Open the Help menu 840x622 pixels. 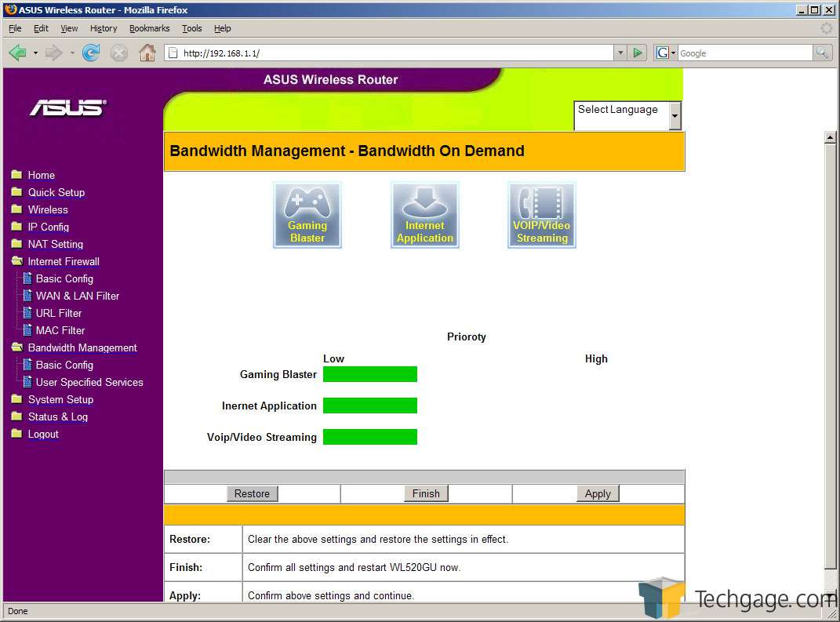pos(222,28)
